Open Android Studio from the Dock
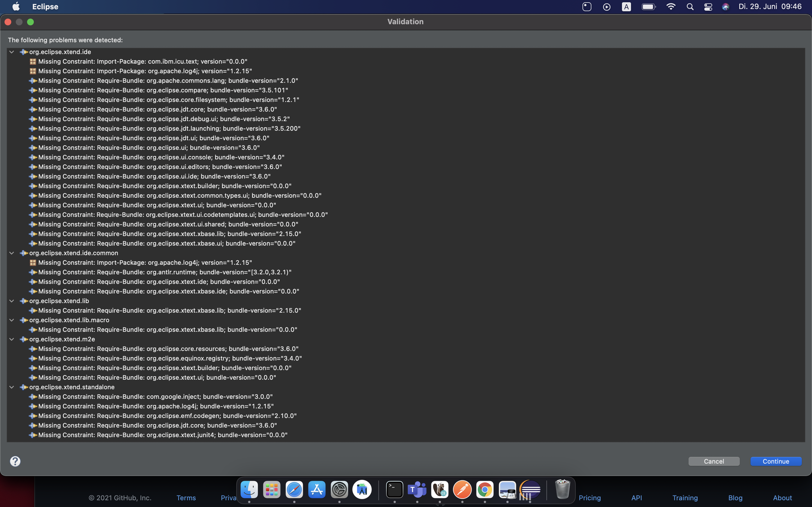Viewport: 812px width, 507px height. click(x=362, y=490)
